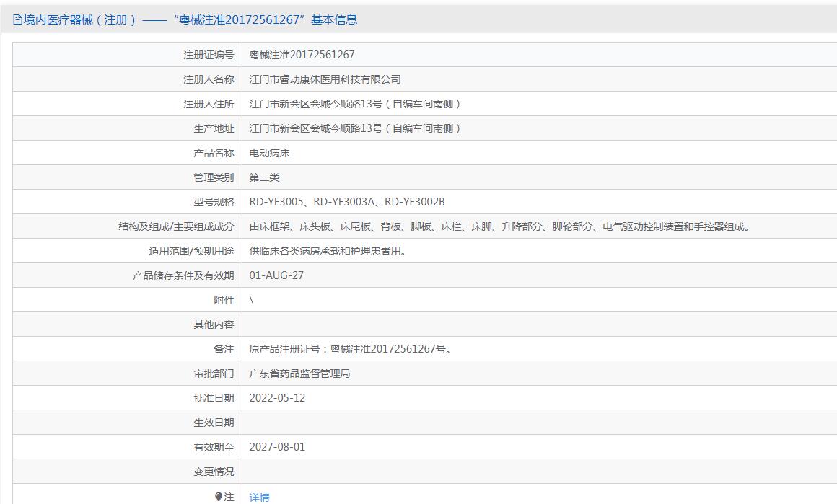Click the 管理类别 row label
Image resolution: width=837 pixels, height=504 pixels.
(214, 177)
